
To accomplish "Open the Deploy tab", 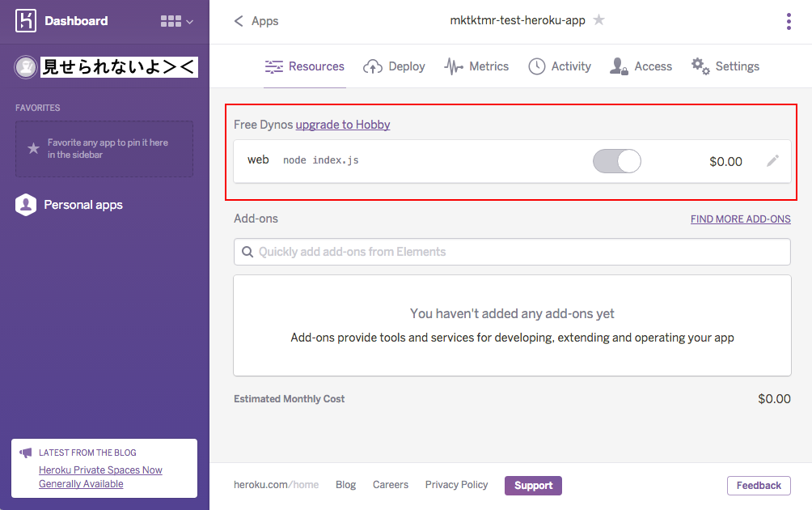I will coord(394,66).
